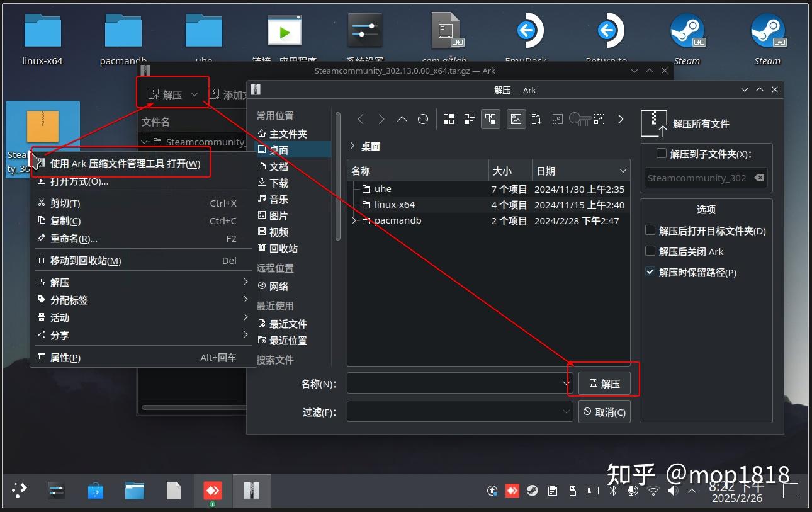Check the 解压后关闭 Ark option
This screenshot has width=812, height=512.
click(650, 250)
